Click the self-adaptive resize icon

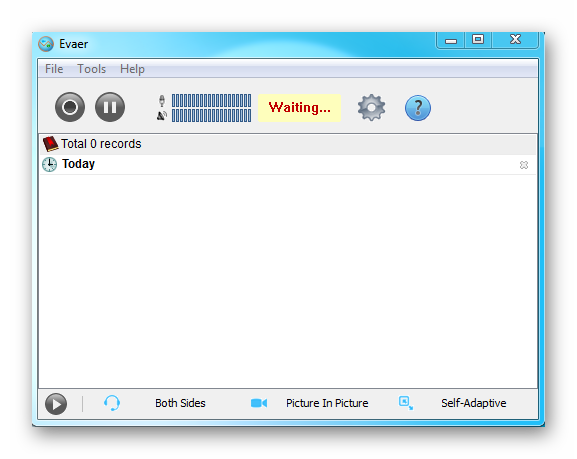[x=406, y=403]
